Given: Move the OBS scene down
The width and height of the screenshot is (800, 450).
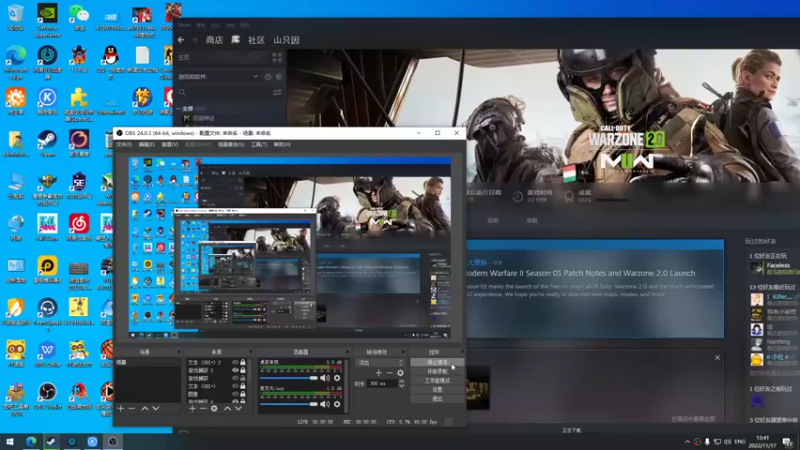Looking at the screenshot, I should pyautogui.click(x=156, y=409).
